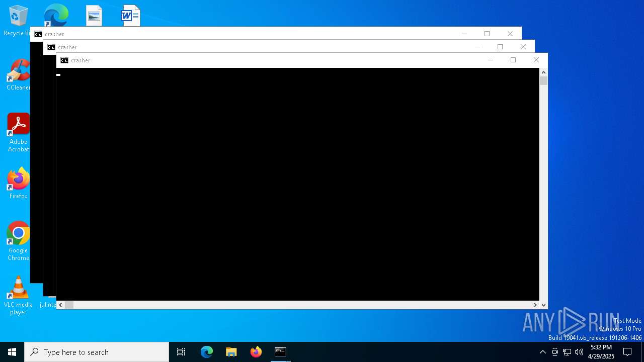Open the Windows Start menu
Image resolution: width=644 pixels, height=362 pixels.
(x=12, y=352)
